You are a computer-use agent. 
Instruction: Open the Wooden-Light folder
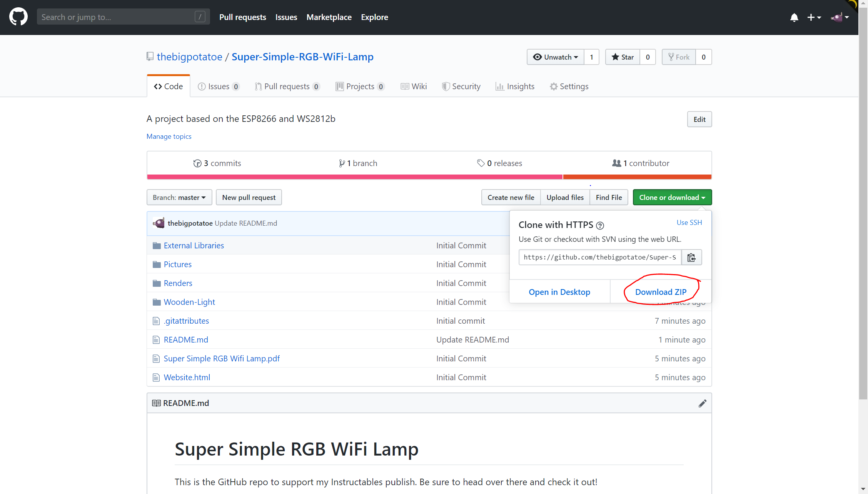(x=189, y=302)
